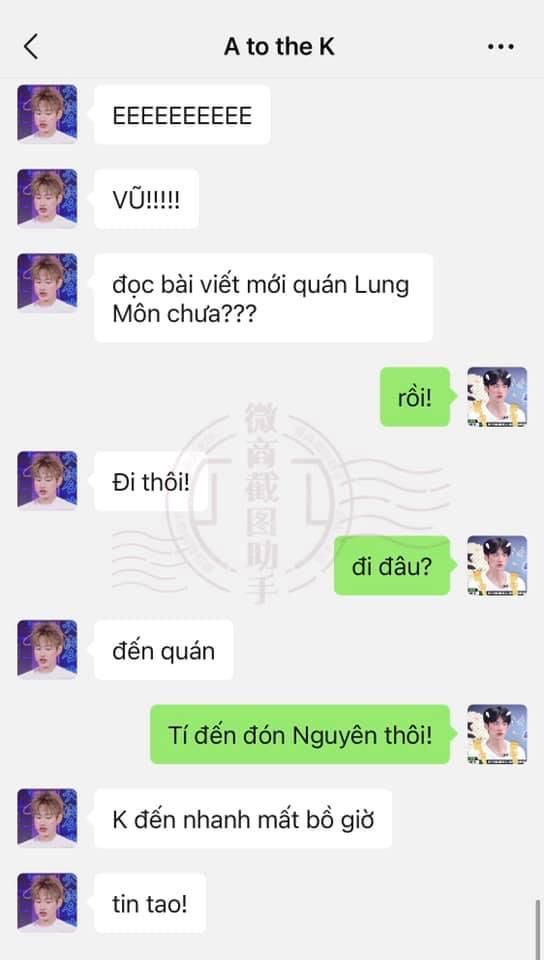
Task: Select the 'EEEEEEEEEE' message bubble
Action: (x=182, y=115)
